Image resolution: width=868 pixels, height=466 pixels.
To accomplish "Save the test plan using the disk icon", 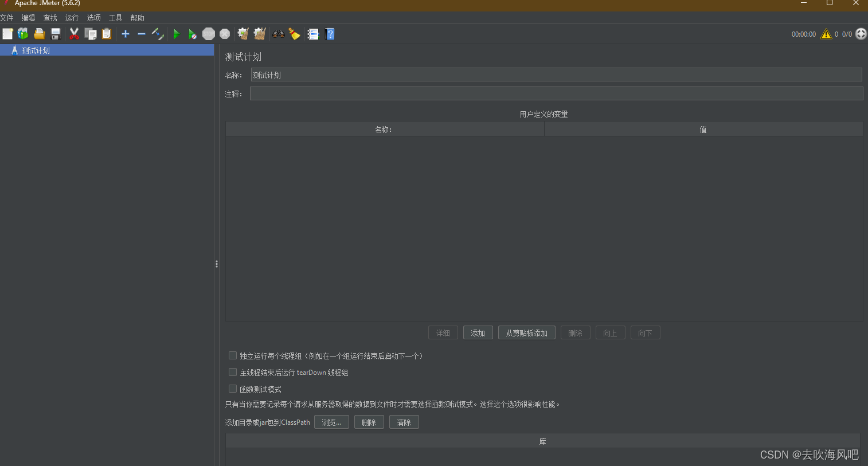I will coord(55,34).
